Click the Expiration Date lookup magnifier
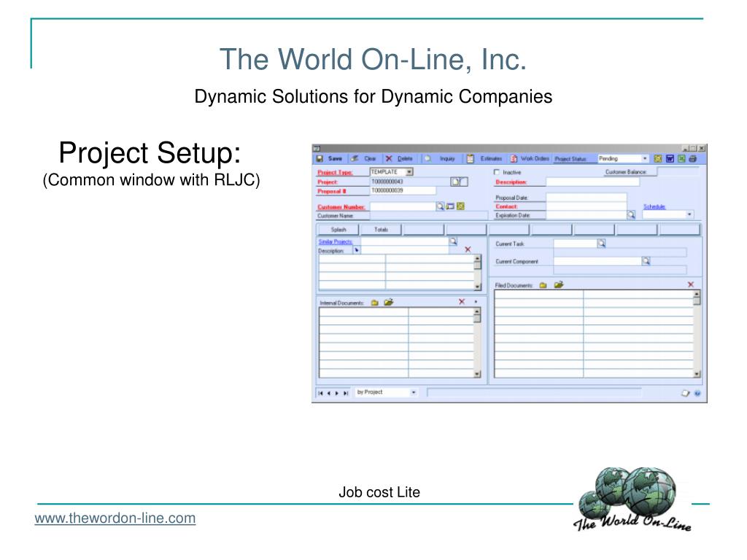747x560 pixels. click(631, 215)
